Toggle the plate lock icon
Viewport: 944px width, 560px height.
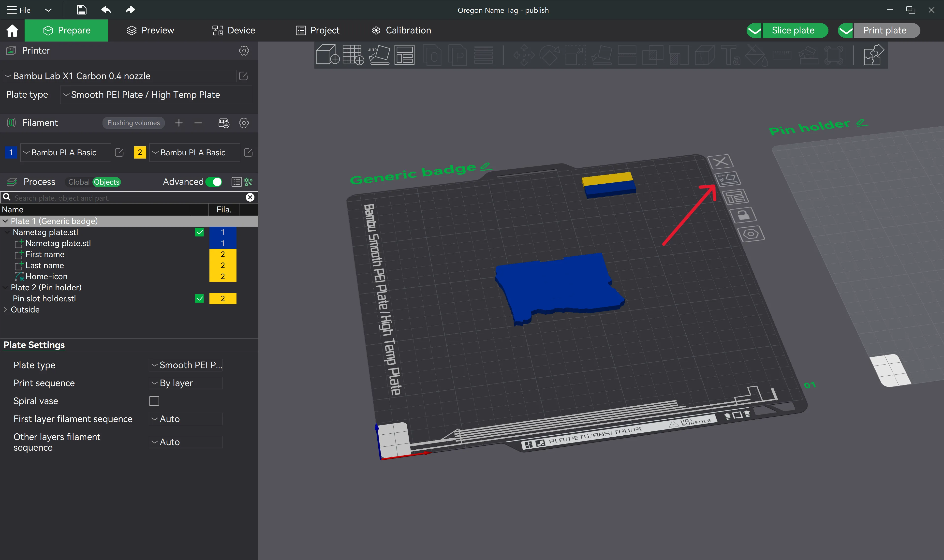743,215
